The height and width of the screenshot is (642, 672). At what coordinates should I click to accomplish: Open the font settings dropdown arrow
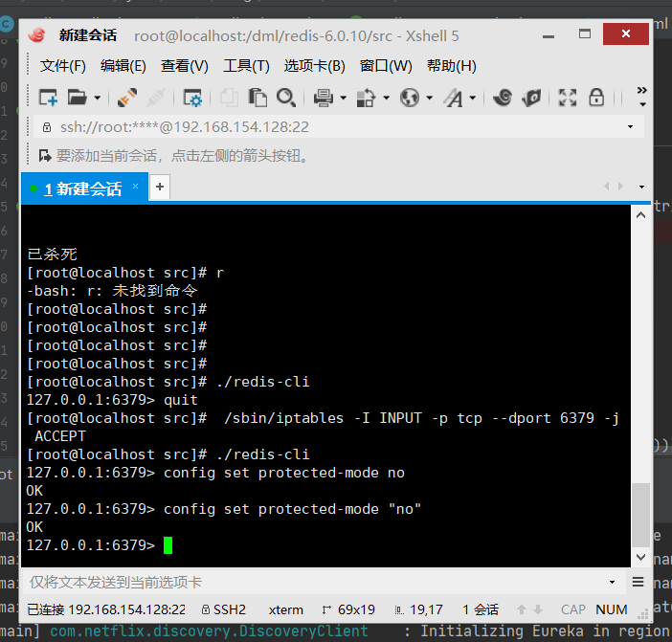tap(473, 98)
